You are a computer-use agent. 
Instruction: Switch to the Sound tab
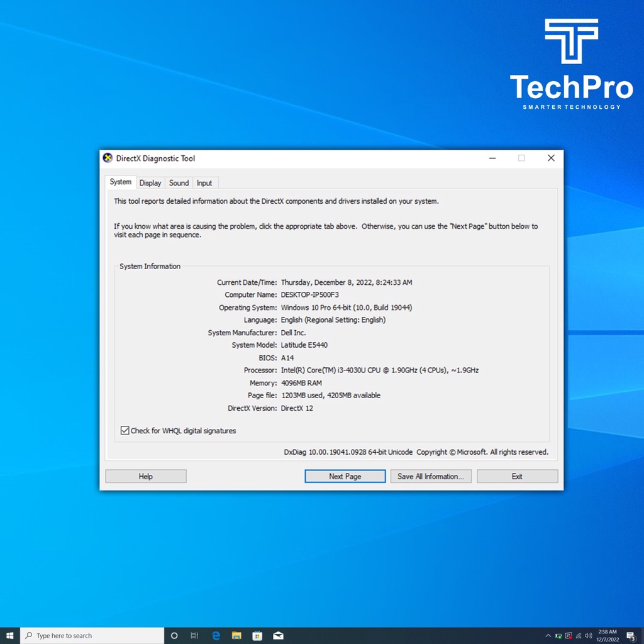coord(179,183)
